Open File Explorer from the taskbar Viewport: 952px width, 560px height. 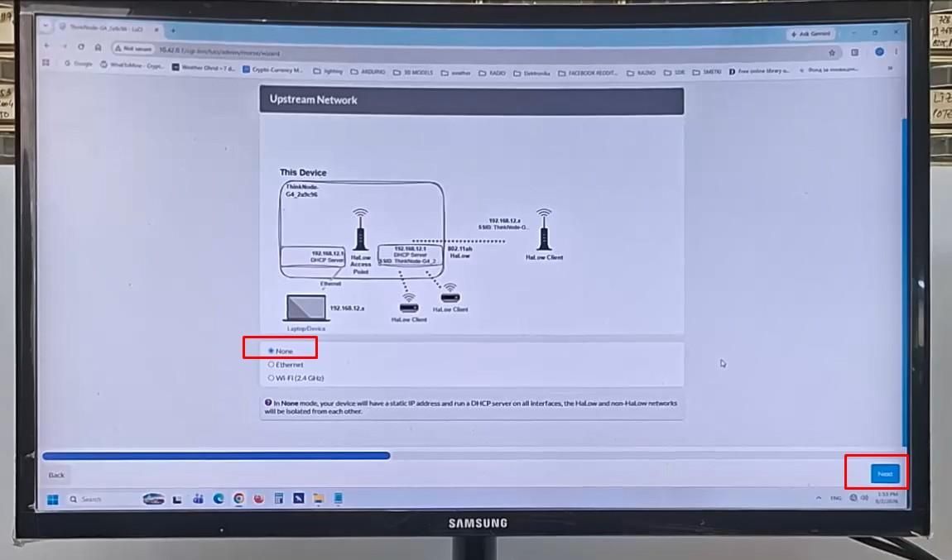(x=318, y=498)
